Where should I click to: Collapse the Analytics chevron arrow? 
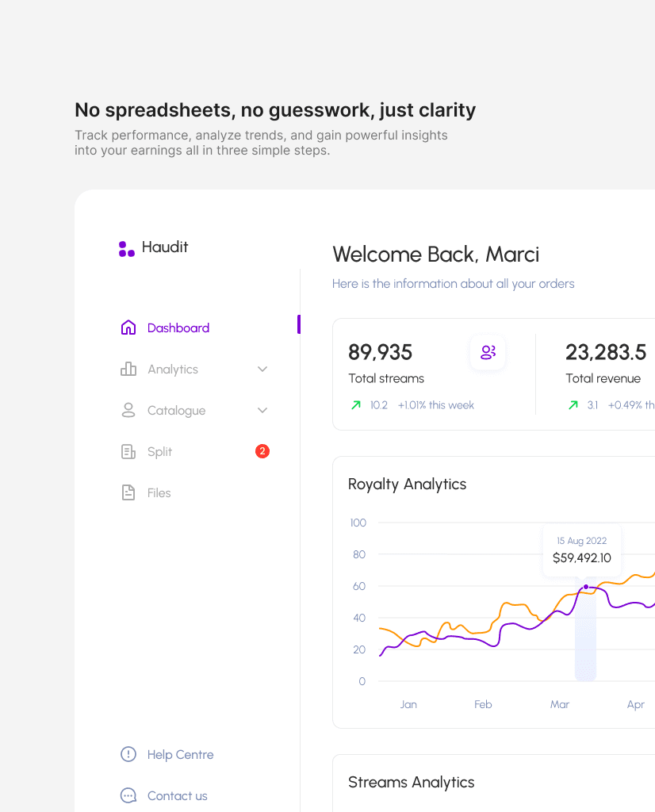(262, 369)
